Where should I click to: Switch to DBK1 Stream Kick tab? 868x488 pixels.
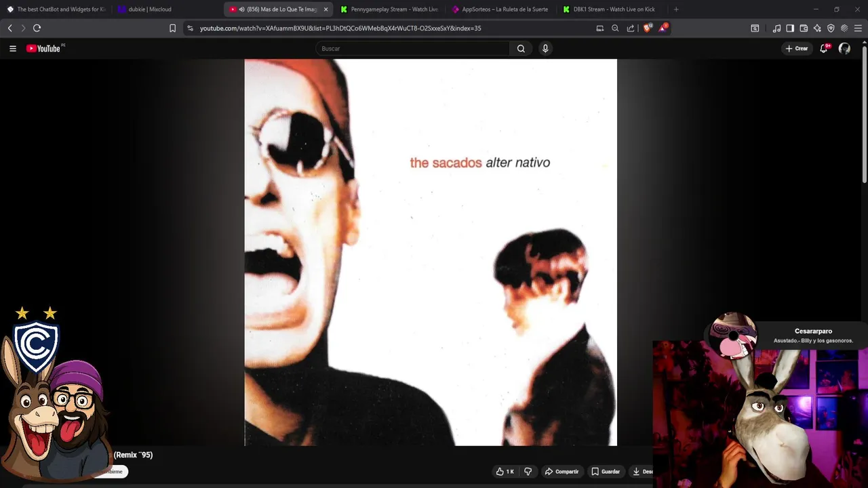pos(612,9)
